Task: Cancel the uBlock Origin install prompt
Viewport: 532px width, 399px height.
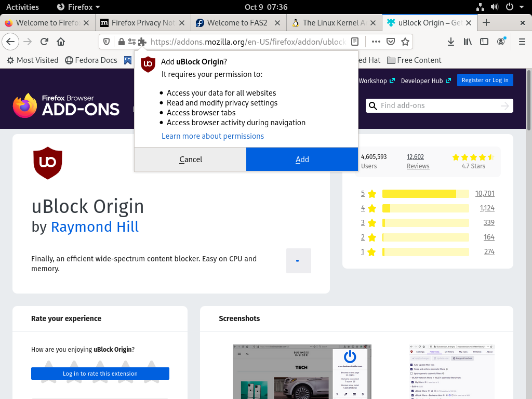Action: (190, 159)
